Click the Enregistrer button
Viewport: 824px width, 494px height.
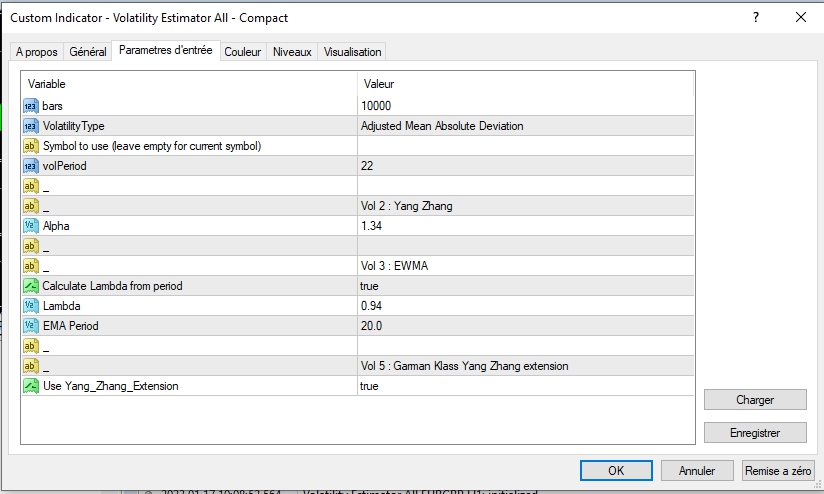[x=755, y=433]
